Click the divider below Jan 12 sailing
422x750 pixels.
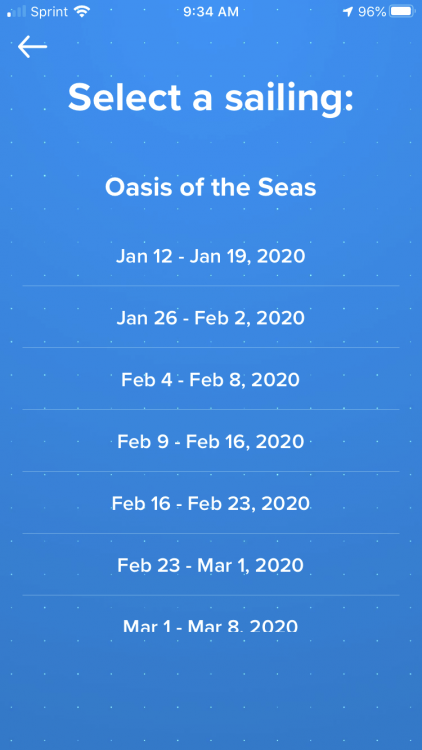point(211,286)
